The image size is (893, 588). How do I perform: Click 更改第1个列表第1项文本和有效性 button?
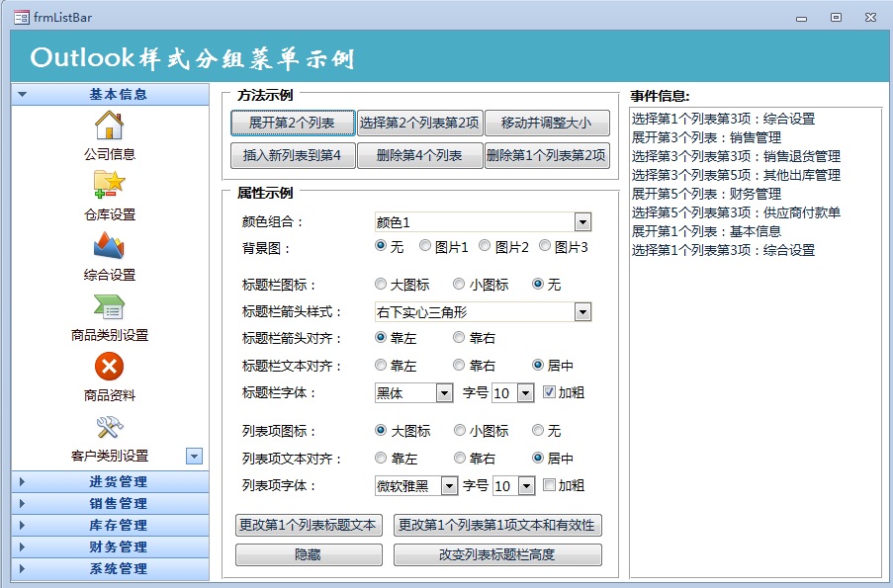[x=497, y=525]
